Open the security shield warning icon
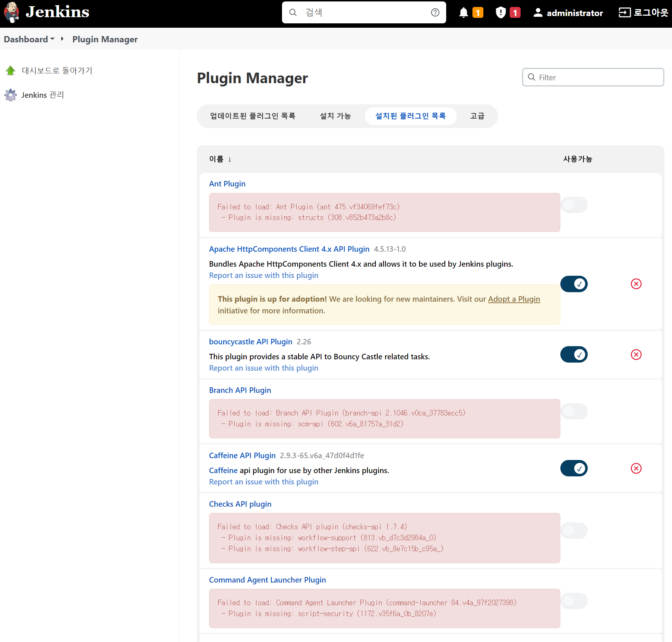Viewport: 672px width, 642px height. click(x=501, y=13)
